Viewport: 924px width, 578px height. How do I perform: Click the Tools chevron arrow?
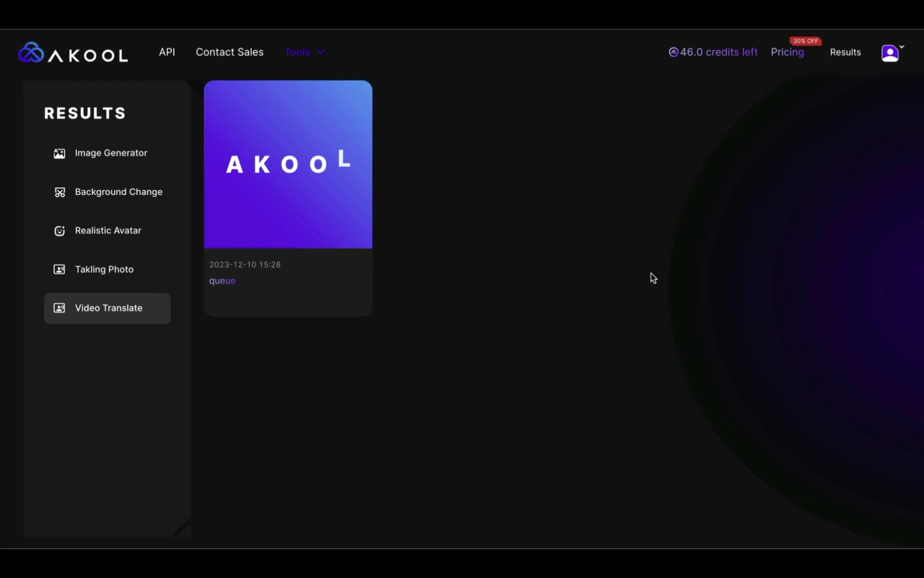(321, 52)
